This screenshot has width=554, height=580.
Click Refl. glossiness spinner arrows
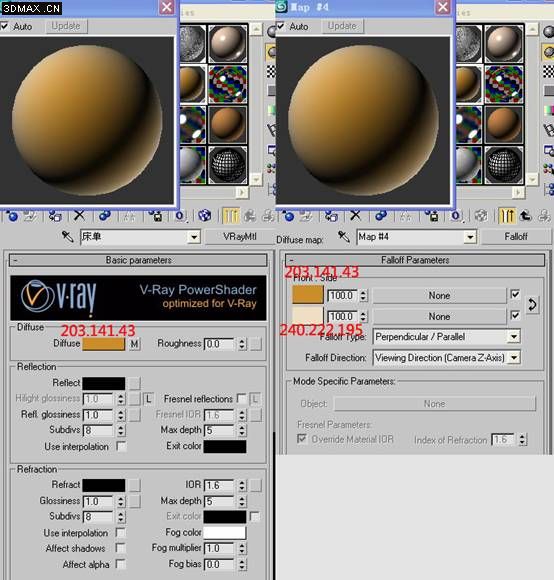(121, 415)
